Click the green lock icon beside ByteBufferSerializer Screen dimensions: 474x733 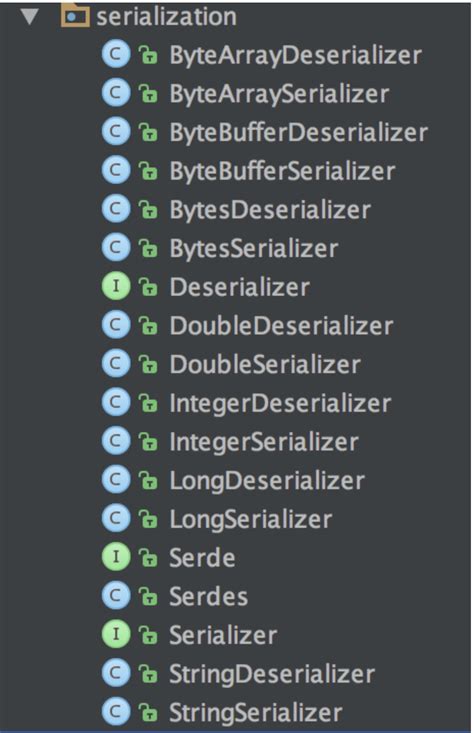click(x=148, y=171)
